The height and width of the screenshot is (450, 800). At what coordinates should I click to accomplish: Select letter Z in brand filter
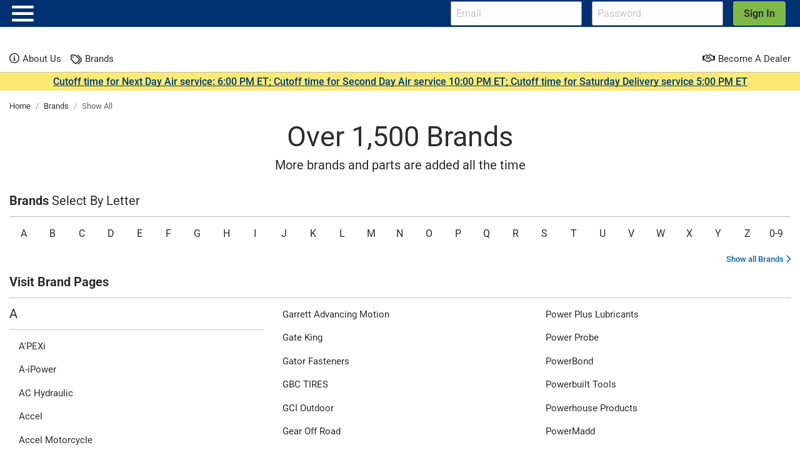pyautogui.click(x=747, y=234)
